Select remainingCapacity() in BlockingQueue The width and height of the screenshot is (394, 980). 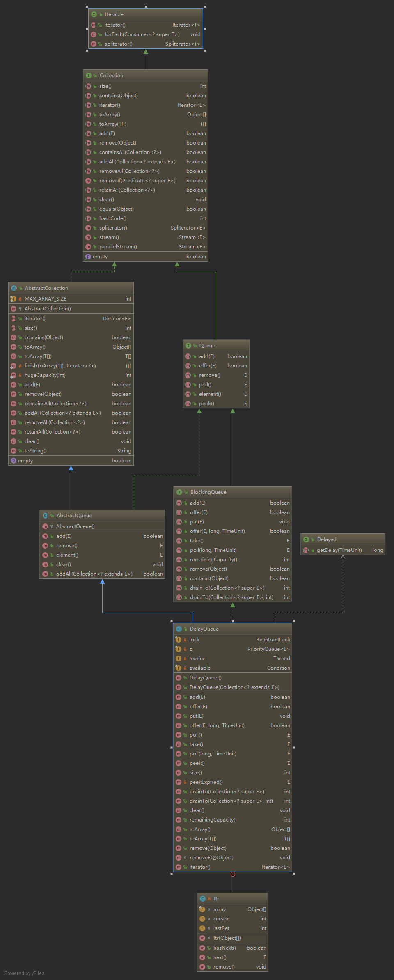213,560
